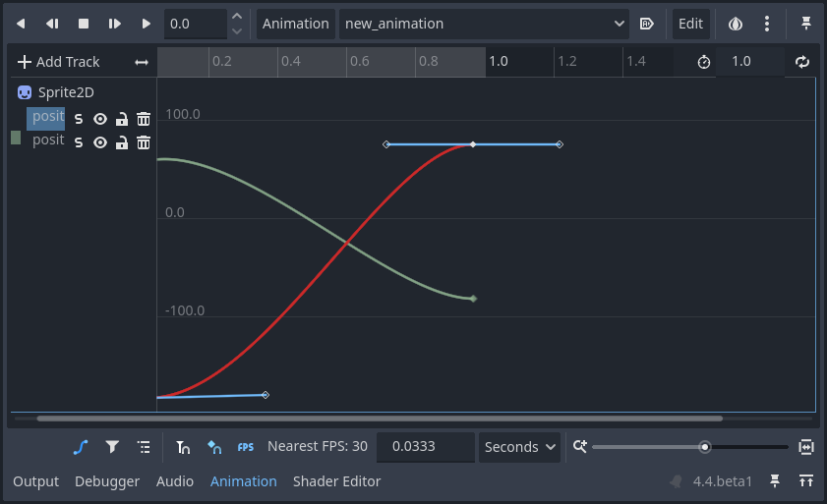
Task: Click the green color swatch beside second posit
Action: [x=16, y=139]
